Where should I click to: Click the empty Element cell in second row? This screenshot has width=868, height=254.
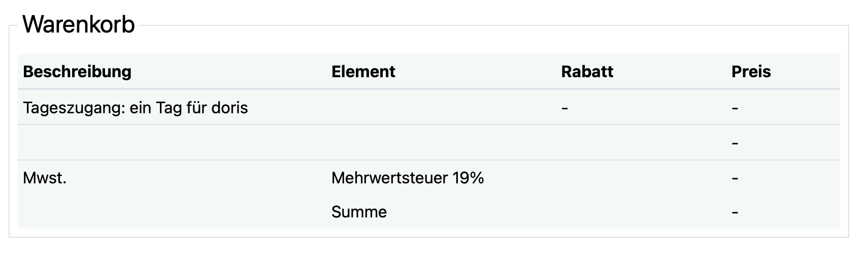tap(441, 143)
